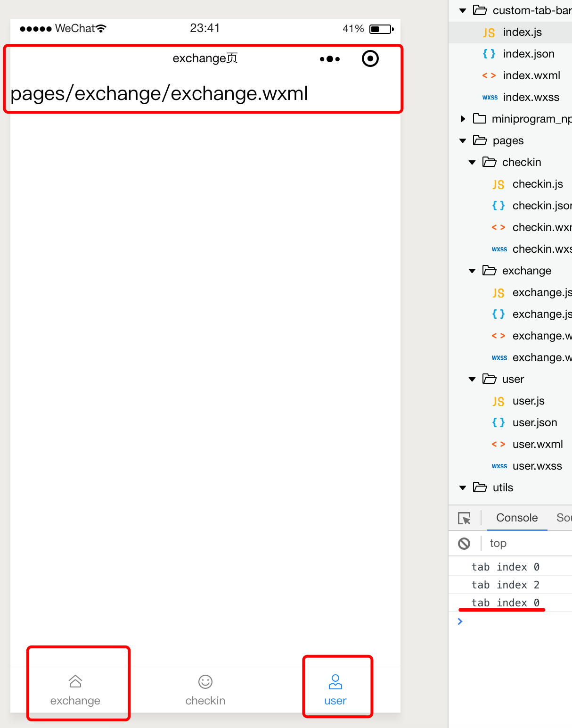This screenshot has height=728, width=572.
Task: Switch to the Sources tab
Action: pos(564,518)
